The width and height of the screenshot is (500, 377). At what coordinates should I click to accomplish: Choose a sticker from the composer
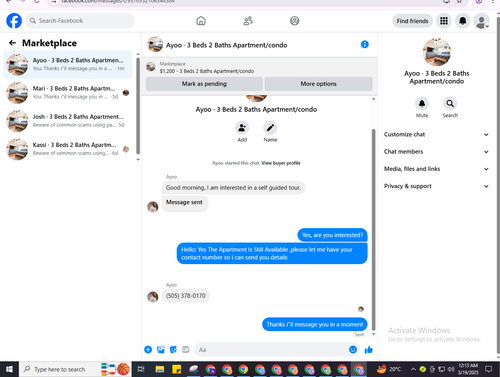tap(173, 349)
